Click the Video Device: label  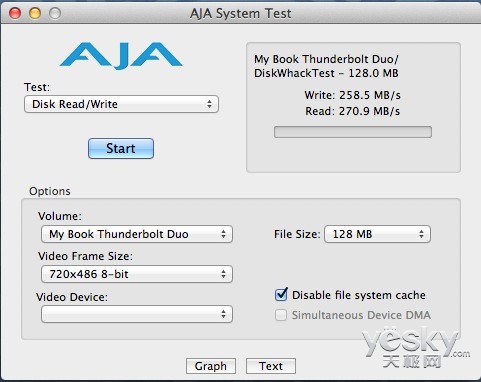(72, 297)
